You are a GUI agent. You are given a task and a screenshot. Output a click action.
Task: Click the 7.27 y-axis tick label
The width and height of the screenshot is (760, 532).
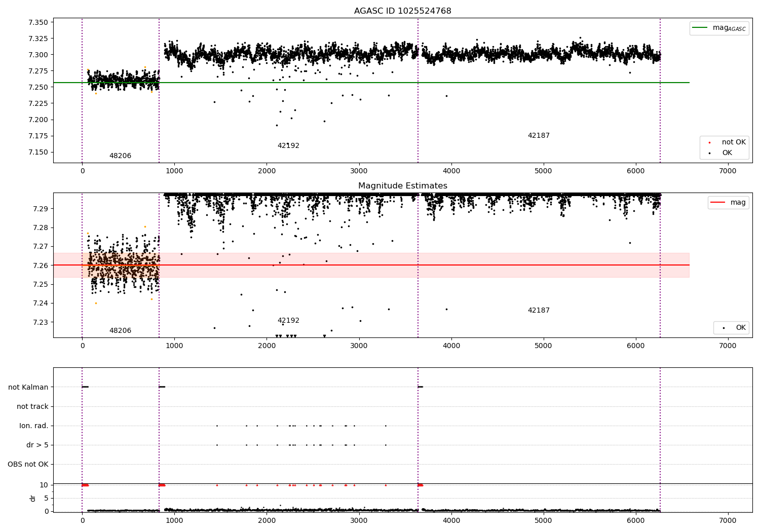coord(40,246)
